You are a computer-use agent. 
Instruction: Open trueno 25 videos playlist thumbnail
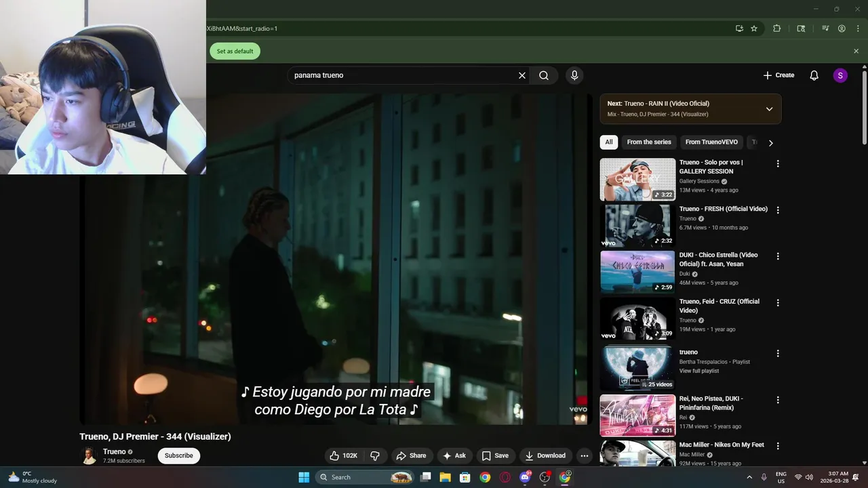pos(637,369)
